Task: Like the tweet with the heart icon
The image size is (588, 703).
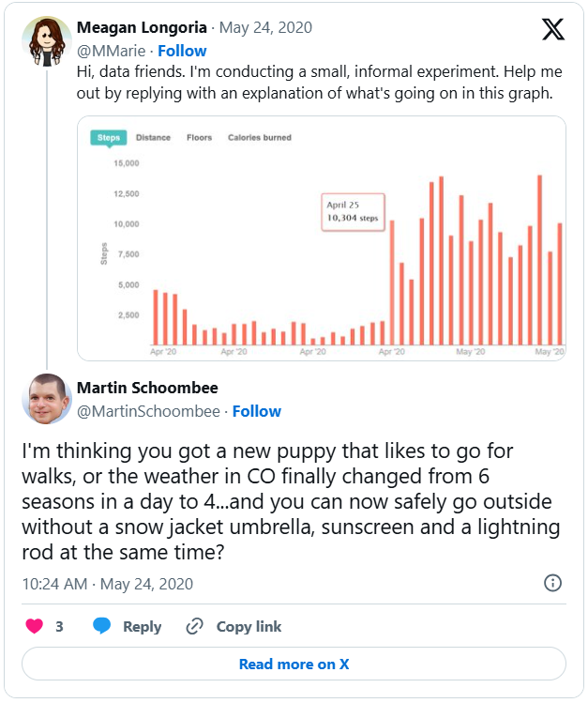Action: pyautogui.click(x=34, y=626)
